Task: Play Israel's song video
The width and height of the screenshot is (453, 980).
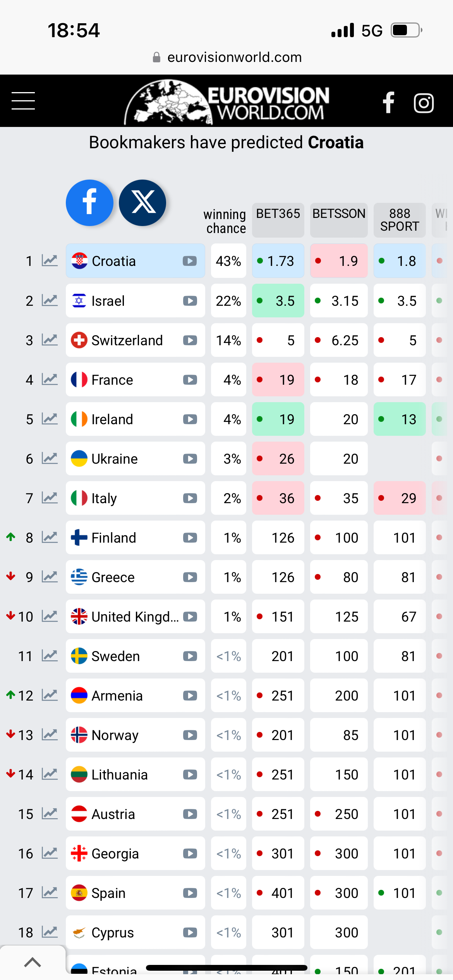Action: point(190,301)
